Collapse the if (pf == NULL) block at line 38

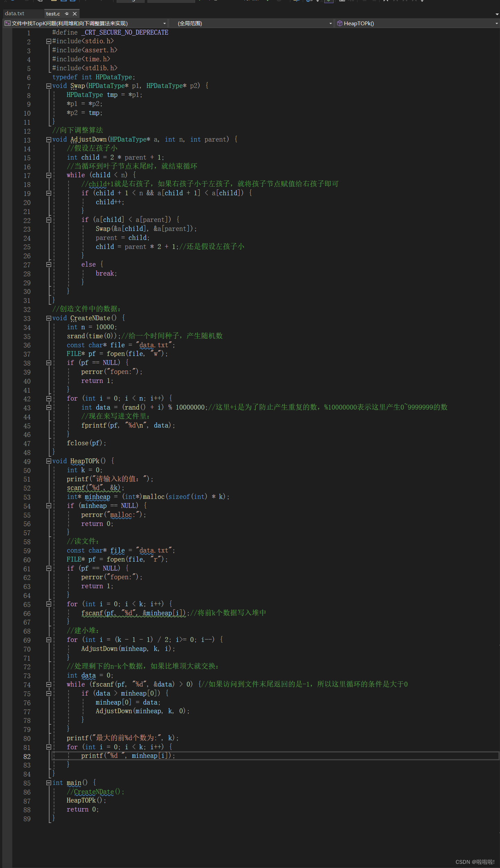point(49,363)
